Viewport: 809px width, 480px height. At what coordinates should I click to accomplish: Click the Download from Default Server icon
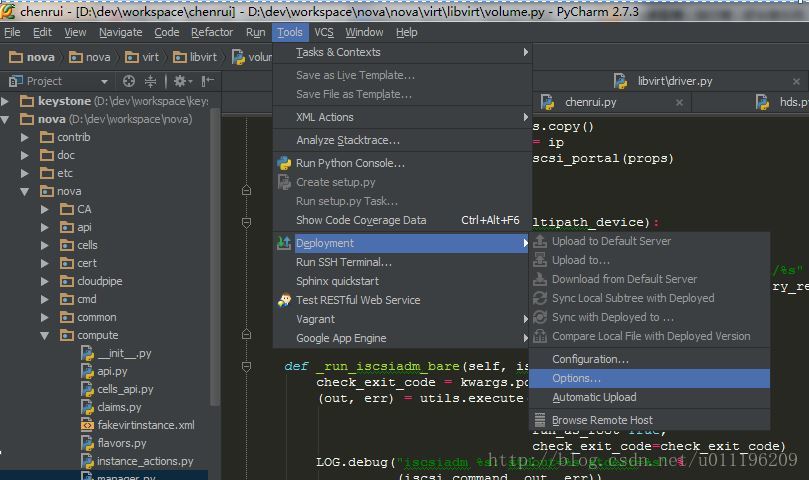point(540,279)
